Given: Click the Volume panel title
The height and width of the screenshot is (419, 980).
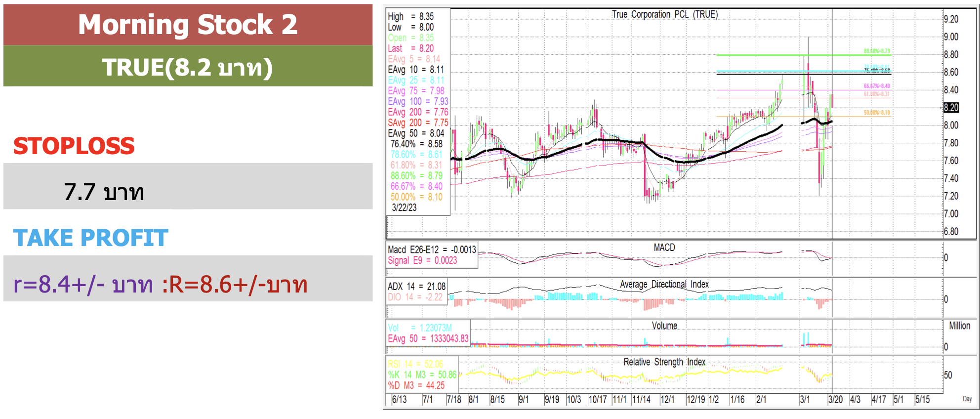Looking at the screenshot, I should pyautogui.click(x=664, y=326).
